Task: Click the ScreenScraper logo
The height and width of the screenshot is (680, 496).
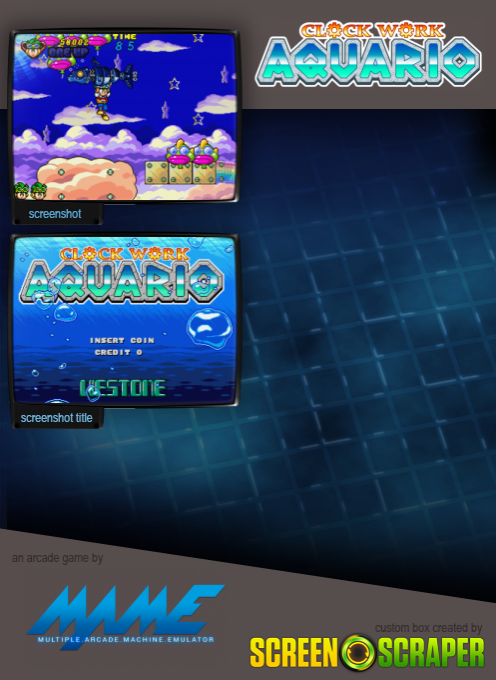Action: 367,652
